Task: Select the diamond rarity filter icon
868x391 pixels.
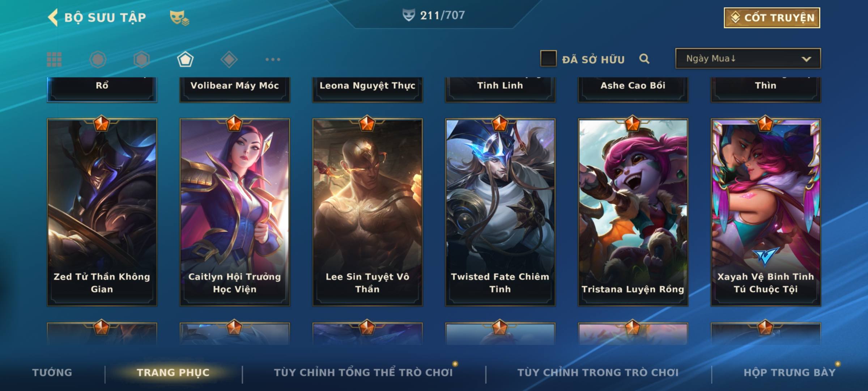Action: click(229, 59)
